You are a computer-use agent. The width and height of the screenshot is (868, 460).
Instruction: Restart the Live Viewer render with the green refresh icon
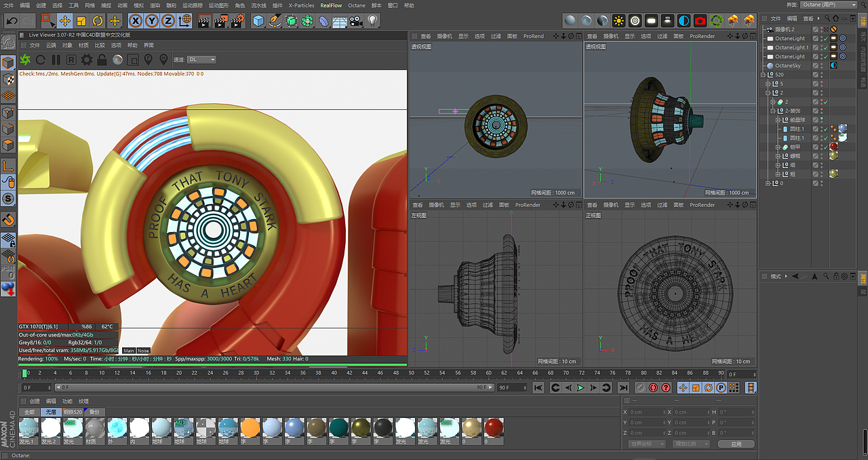[26, 60]
